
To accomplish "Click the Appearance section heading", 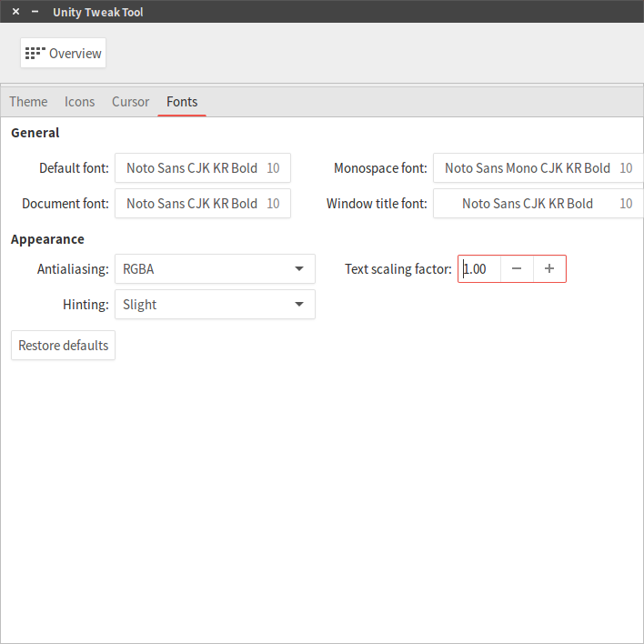I will tap(47, 239).
